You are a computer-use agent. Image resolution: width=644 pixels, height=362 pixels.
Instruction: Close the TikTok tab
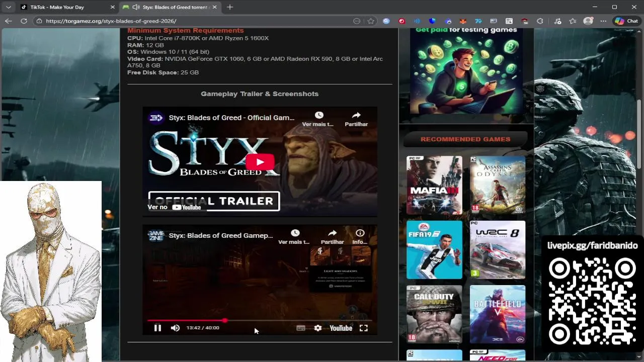pyautogui.click(x=113, y=7)
